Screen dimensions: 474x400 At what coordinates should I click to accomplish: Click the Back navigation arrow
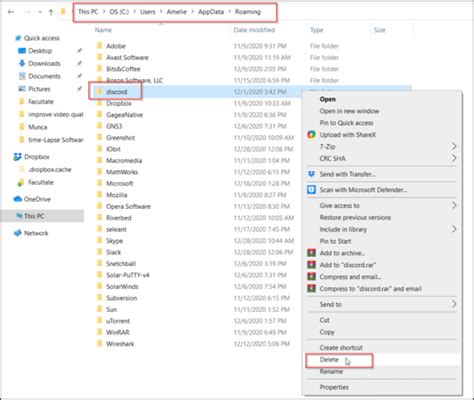11,12
